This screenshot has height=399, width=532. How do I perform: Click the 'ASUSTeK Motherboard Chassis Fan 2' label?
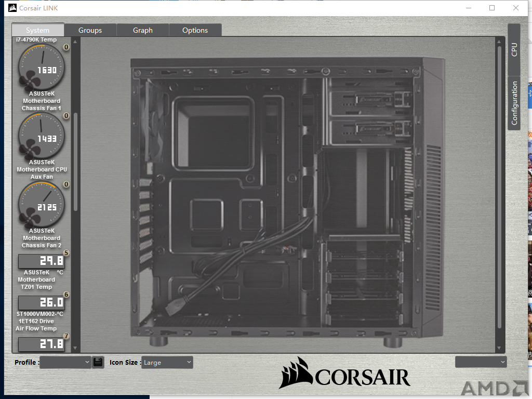(42, 238)
